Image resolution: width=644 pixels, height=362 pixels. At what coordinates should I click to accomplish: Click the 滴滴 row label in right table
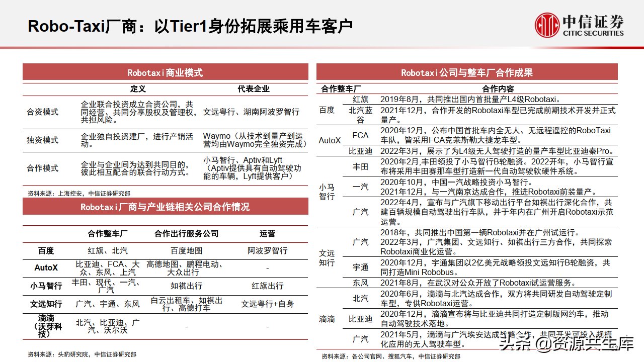[327, 319]
